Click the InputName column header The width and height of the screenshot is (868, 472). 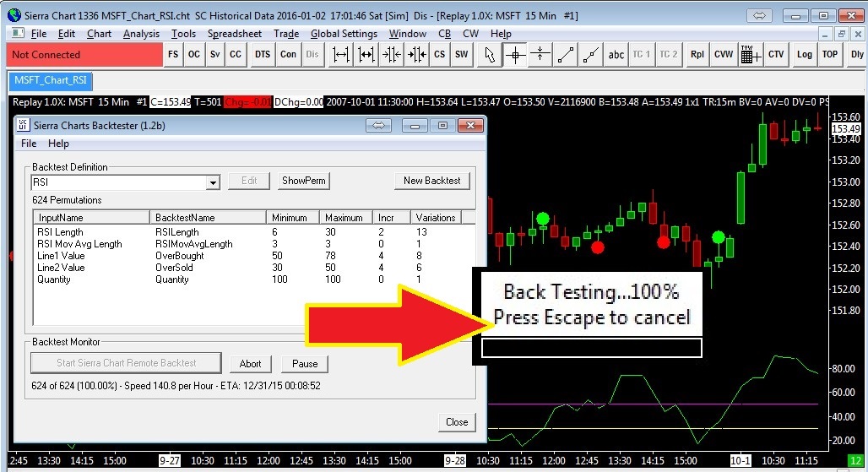(92, 218)
